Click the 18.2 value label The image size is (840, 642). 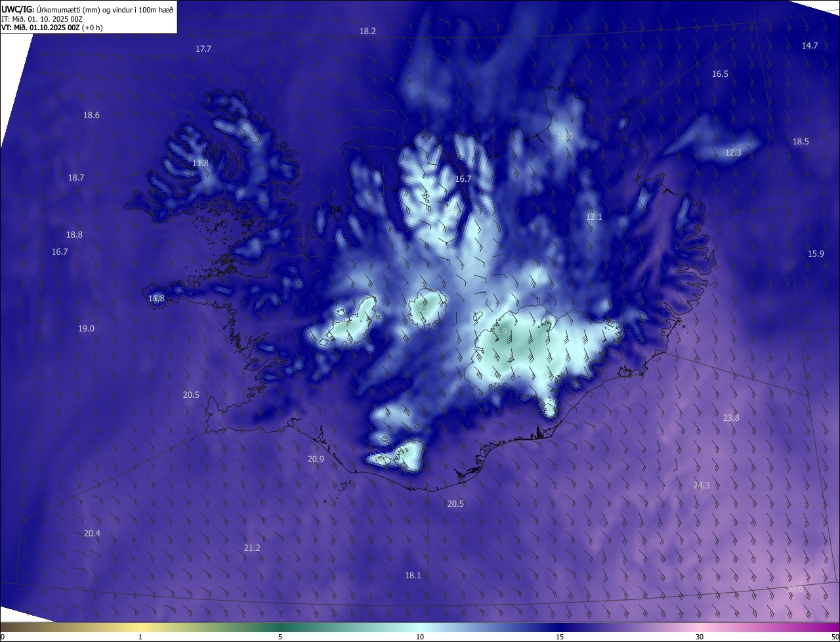click(x=367, y=32)
